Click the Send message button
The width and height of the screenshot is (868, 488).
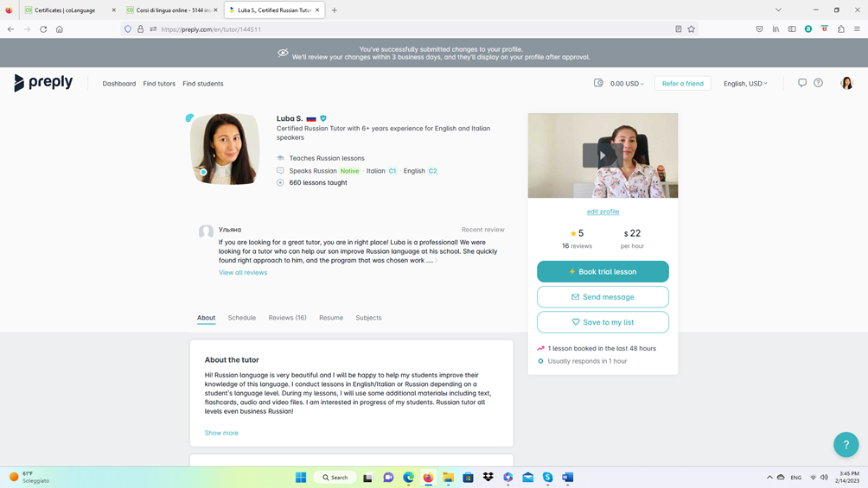(603, 297)
